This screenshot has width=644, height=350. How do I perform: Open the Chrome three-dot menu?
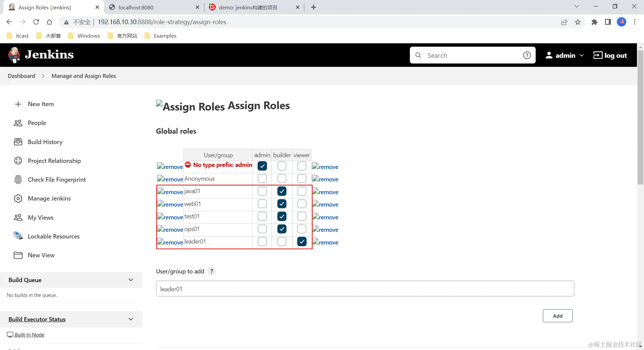click(x=635, y=22)
